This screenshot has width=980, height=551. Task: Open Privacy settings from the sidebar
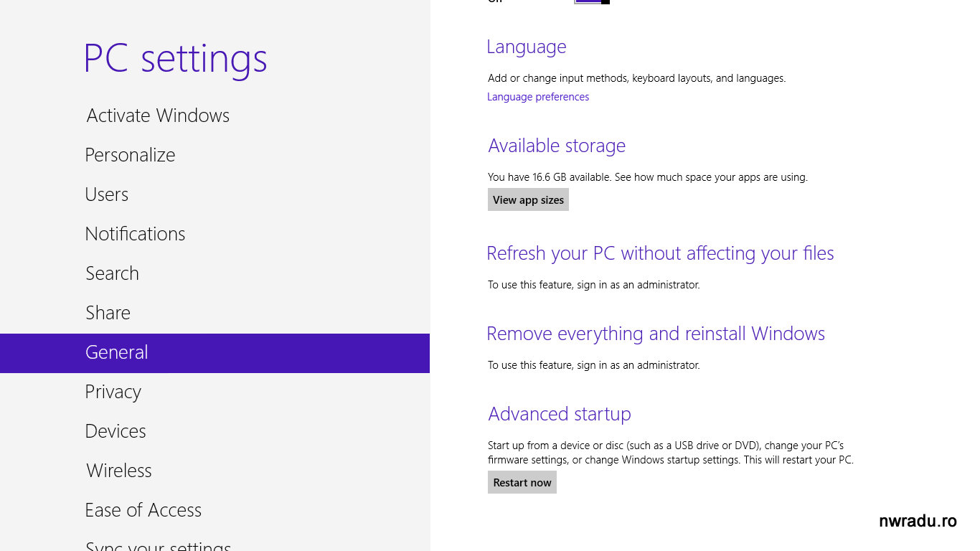(x=113, y=392)
